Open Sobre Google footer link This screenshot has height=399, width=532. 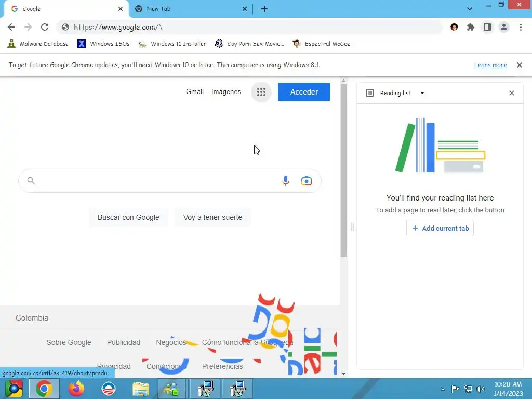pos(69,342)
